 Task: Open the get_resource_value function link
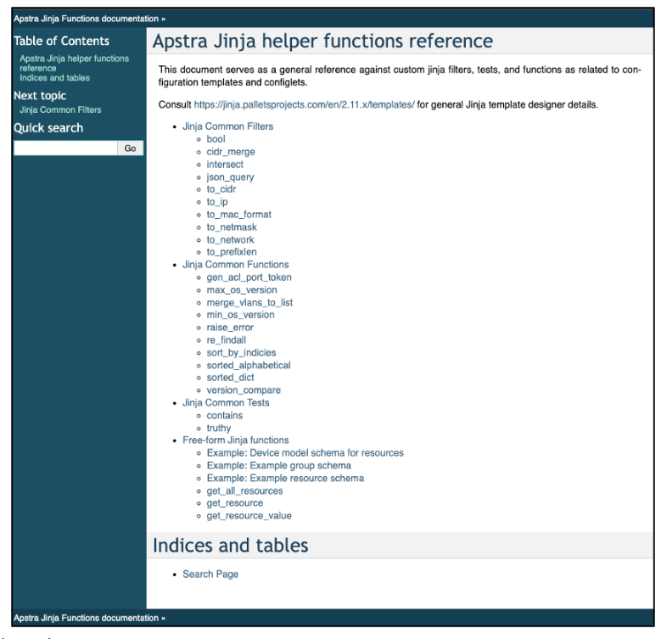tap(249, 516)
